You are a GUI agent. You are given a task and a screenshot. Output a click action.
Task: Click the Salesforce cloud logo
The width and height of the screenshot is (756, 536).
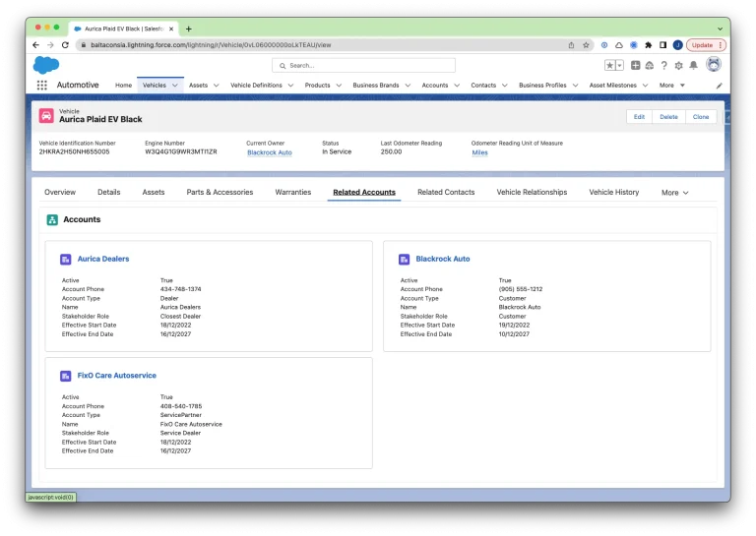[x=45, y=65]
